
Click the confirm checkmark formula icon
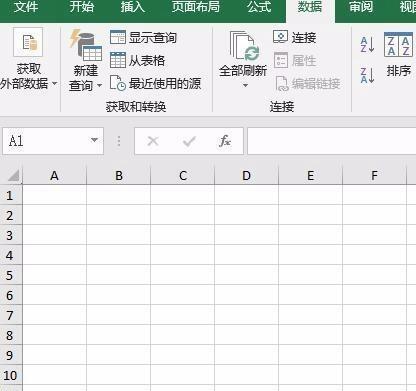tap(189, 142)
